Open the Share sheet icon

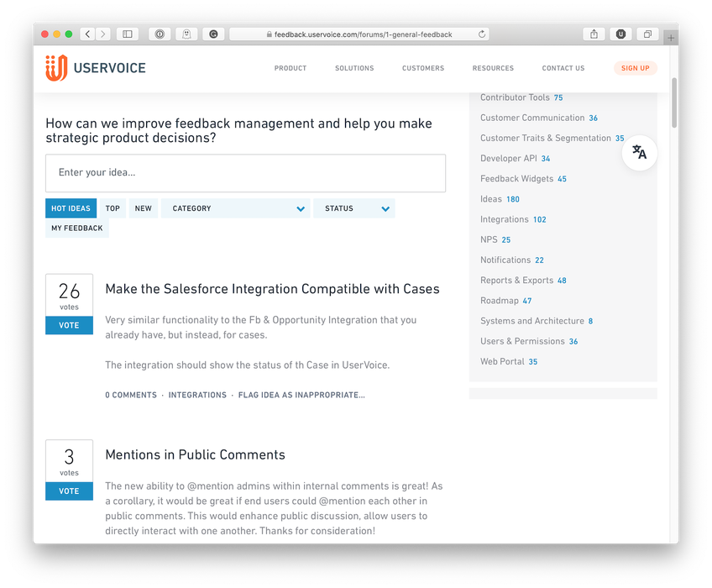point(594,34)
